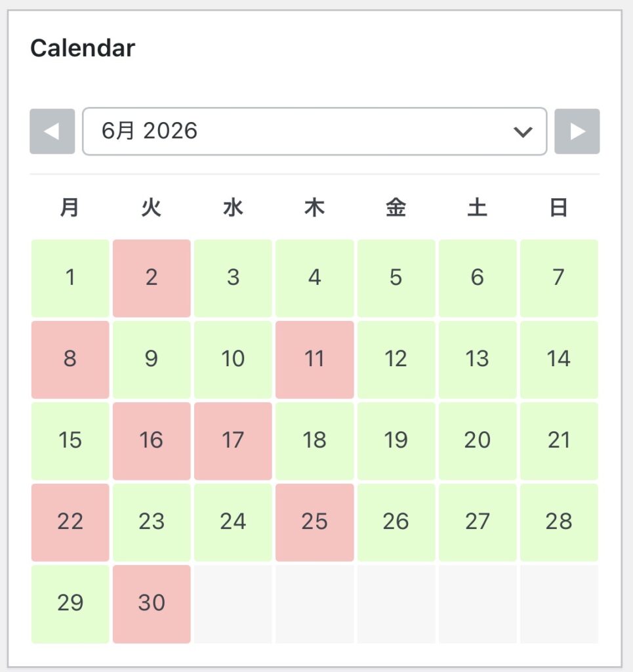Viewport: 633px width, 672px height.
Task: Click the red date cell 17
Action: point(233,440)
